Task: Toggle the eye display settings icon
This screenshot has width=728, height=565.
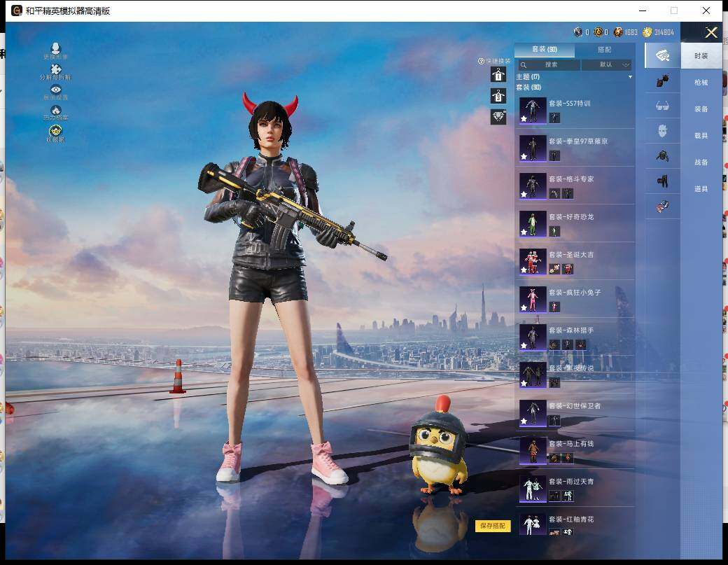Action: (56, 89)
